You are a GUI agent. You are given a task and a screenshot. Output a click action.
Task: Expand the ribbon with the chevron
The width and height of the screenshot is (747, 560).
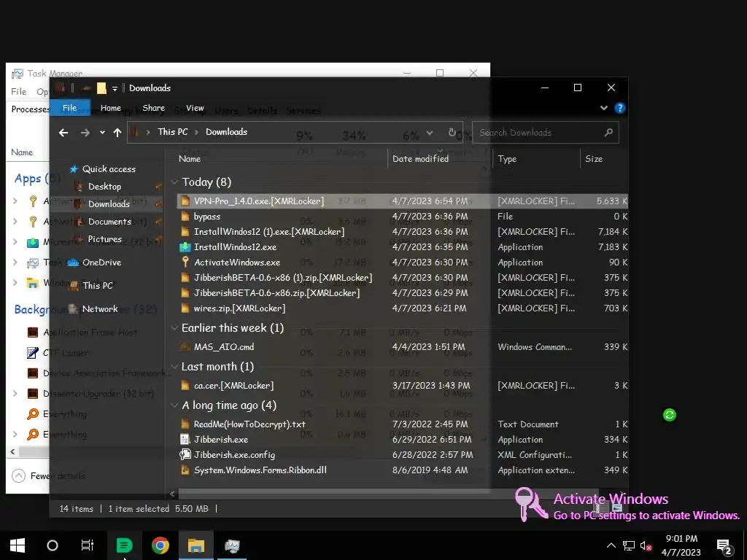click(603, 108)
